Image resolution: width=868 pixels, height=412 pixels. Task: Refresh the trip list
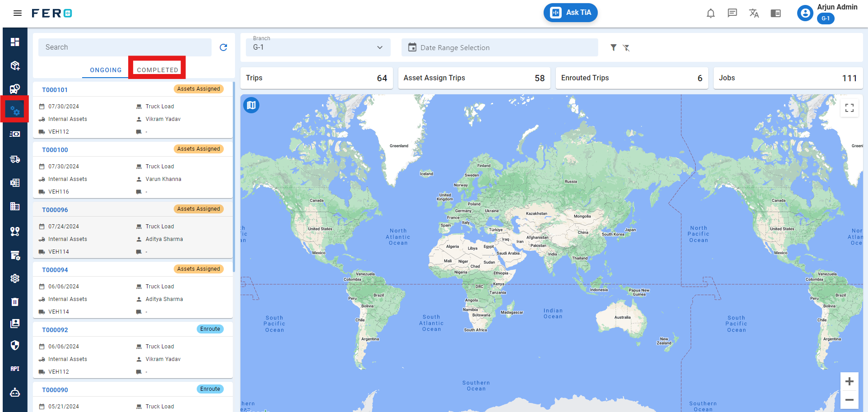click(x=223, y=47)
